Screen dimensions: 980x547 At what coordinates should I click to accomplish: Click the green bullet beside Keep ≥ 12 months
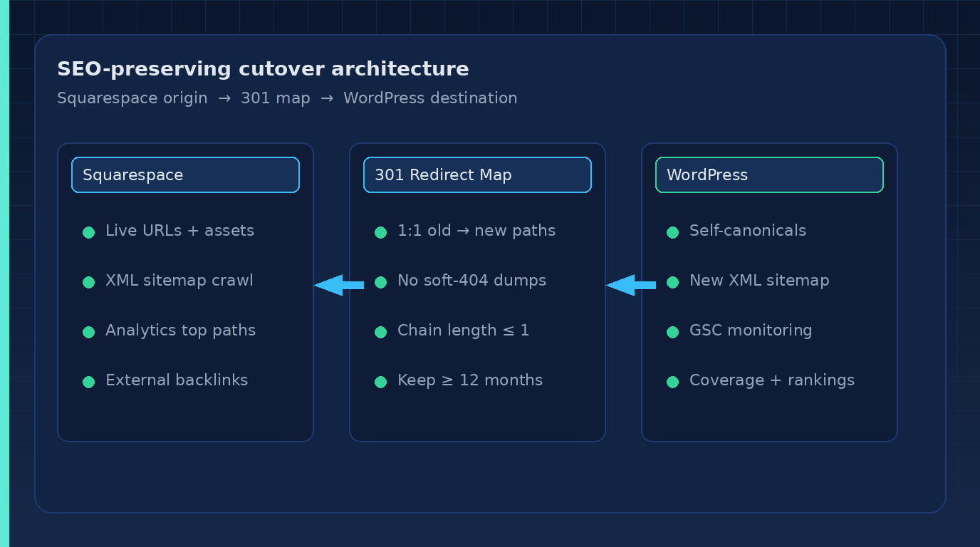coord(380,382)
